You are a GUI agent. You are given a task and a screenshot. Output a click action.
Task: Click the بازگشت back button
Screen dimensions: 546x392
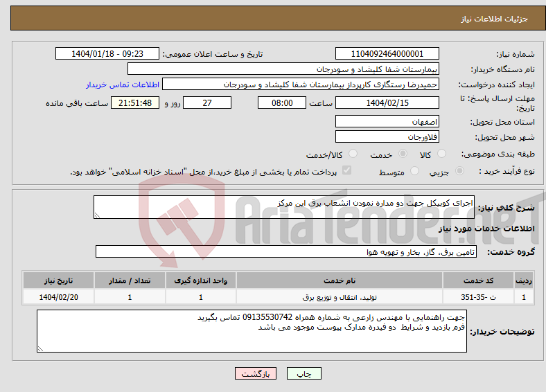click(256, 373)
